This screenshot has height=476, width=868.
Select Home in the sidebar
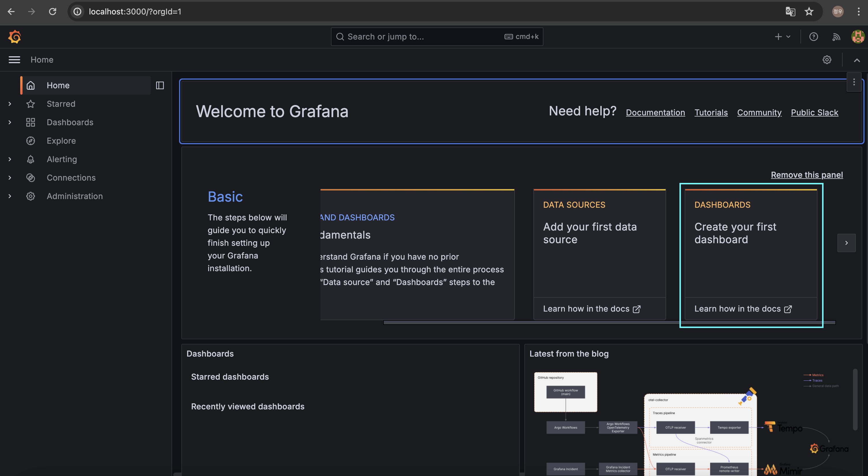[x=85, y=85]
